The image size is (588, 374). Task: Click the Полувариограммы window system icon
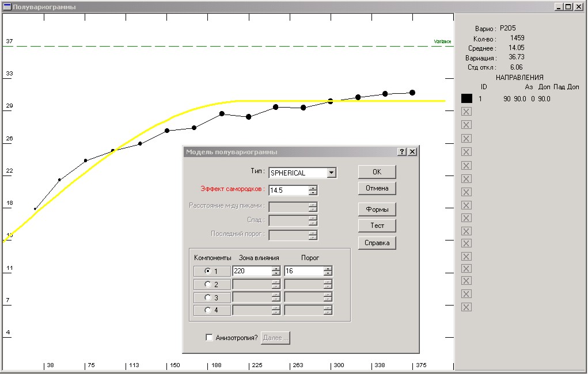7,7
